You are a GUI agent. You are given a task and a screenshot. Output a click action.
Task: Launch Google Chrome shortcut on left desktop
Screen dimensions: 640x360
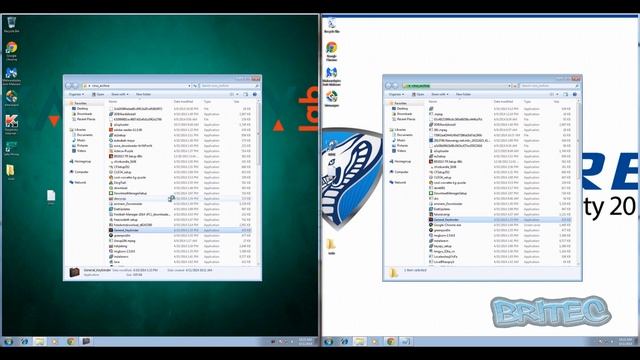[11, 51]
